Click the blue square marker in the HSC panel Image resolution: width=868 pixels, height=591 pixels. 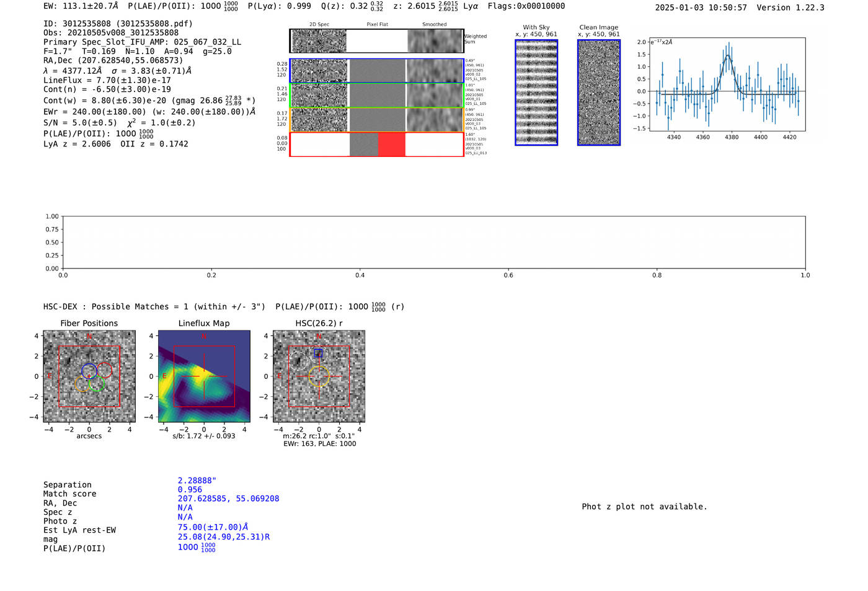point(318,353)
